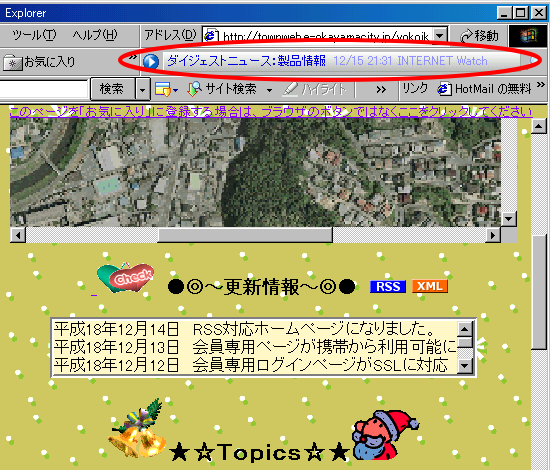Click the Santa Claus image
The width and height of the screenshot is (550, 470).
point(385,435)
